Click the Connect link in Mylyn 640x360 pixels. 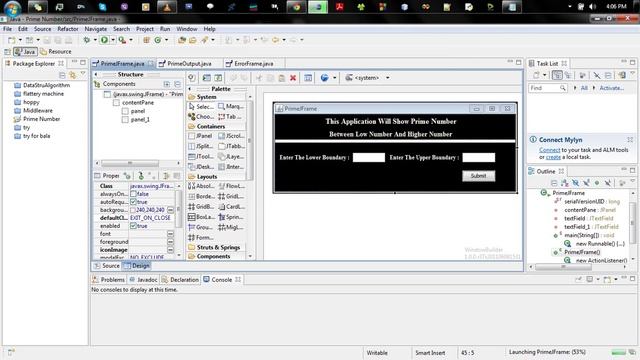(x=549, y=150)
